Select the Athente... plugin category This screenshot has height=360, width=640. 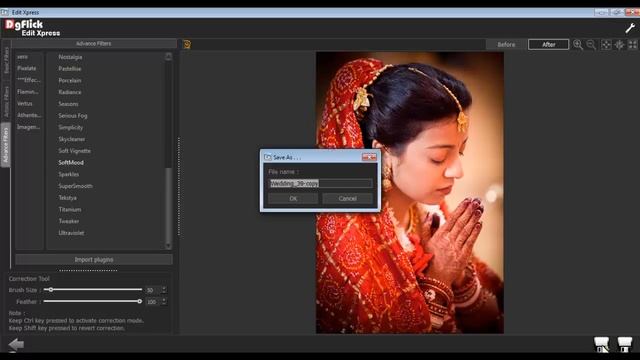click(29, 116)
